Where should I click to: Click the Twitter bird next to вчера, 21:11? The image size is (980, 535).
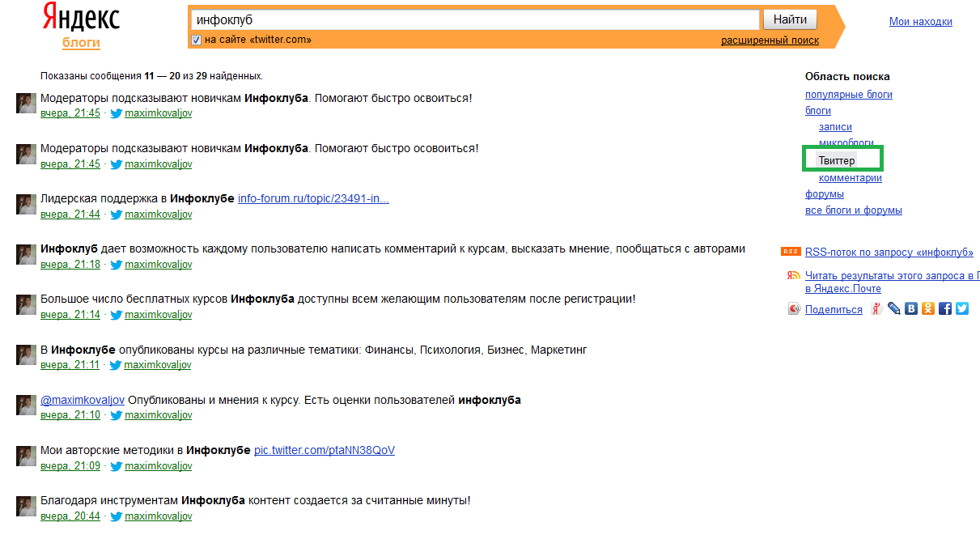coord(116,365)
